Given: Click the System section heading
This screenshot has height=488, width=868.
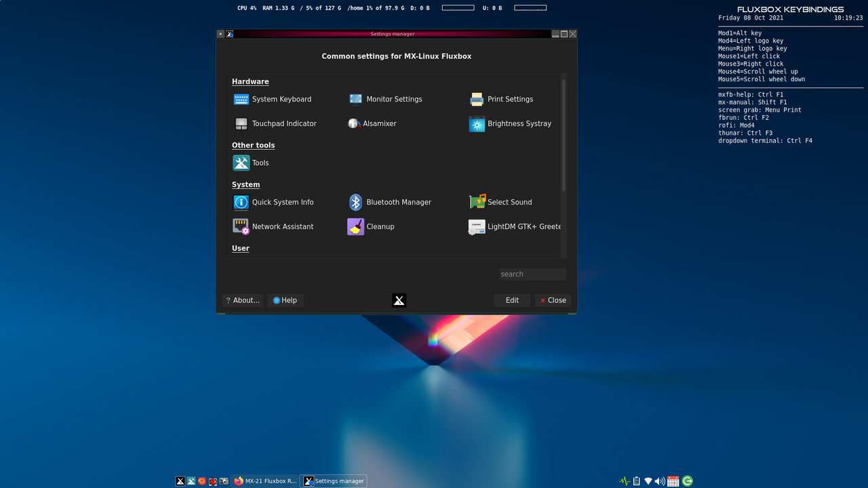Looking at the screenshot, I should [x=245, y=184].
